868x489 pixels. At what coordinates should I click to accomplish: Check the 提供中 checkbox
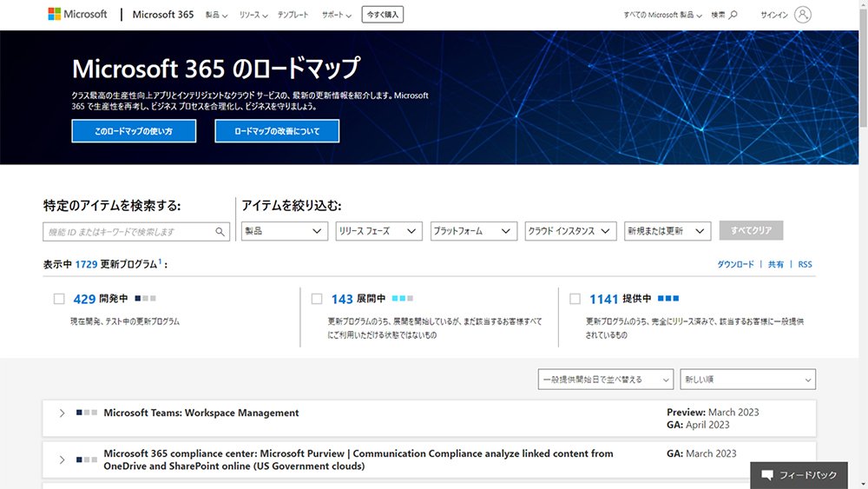[575, 299]
